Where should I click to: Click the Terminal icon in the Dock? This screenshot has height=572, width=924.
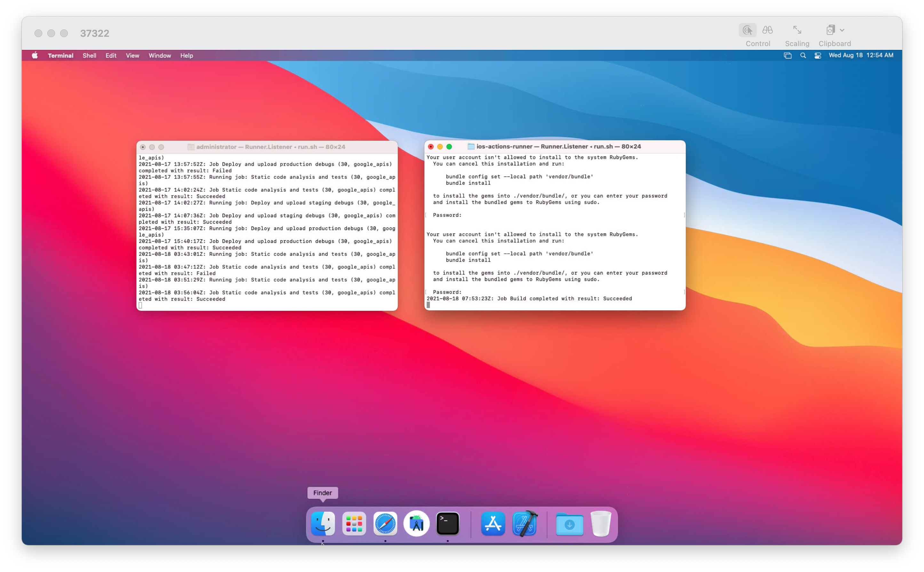(447, 524)
